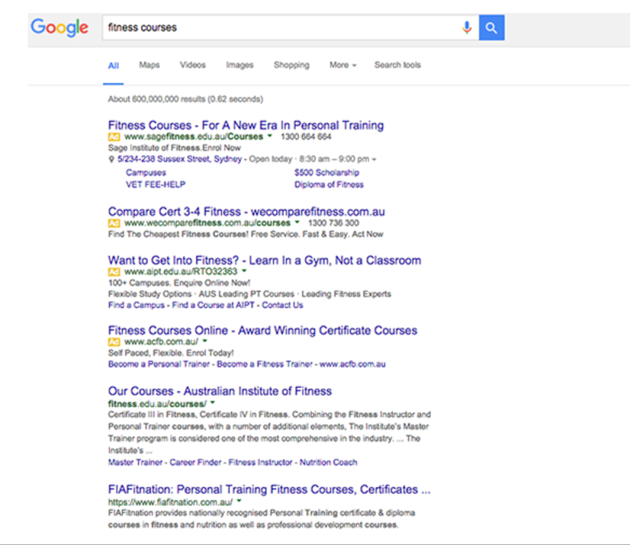Viewport: 630px width, 545px height.
Task: Click the Fitness Instructor sitelink
Action: (x=260, y=462)
